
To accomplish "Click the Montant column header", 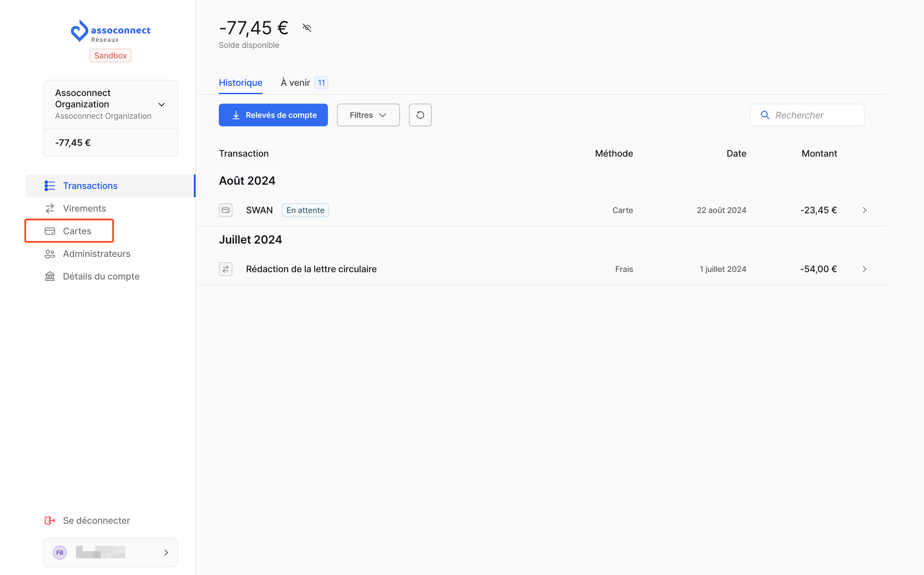I will [819, 153].
